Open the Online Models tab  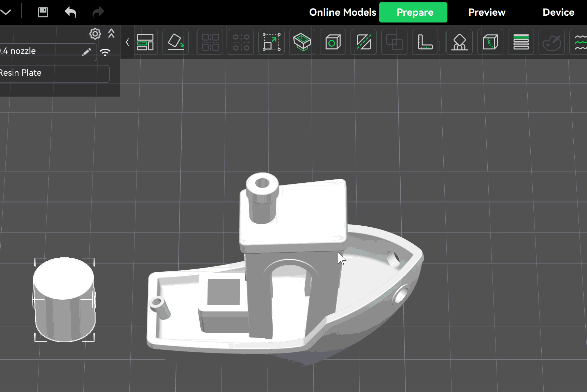pos(343,12)
